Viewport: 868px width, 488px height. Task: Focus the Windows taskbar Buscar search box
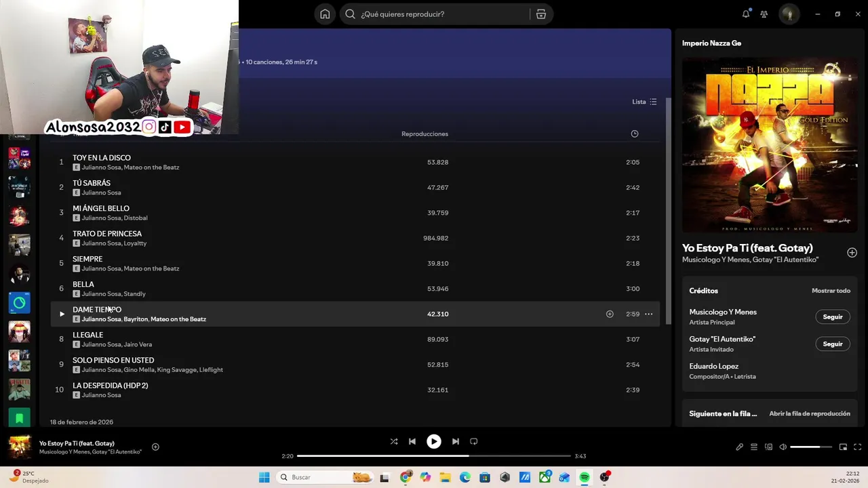325,477
